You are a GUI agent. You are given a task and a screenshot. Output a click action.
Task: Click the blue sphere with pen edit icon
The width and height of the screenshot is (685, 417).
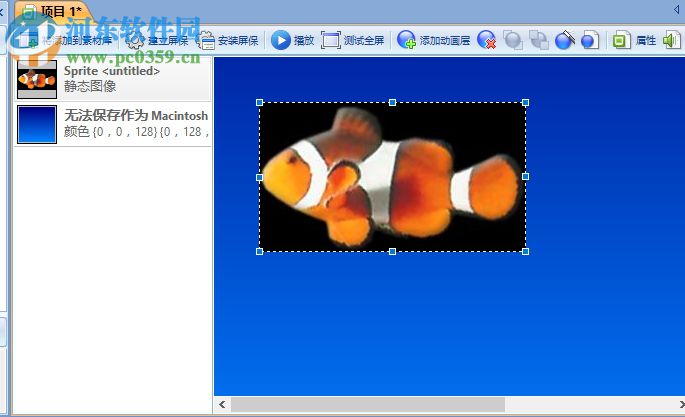(564, 40)
